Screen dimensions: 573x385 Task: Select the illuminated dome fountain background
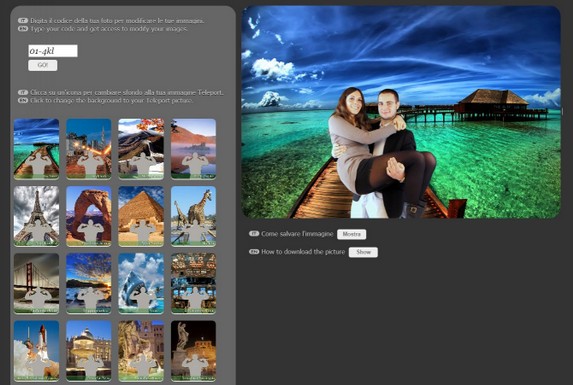(89, 351)
